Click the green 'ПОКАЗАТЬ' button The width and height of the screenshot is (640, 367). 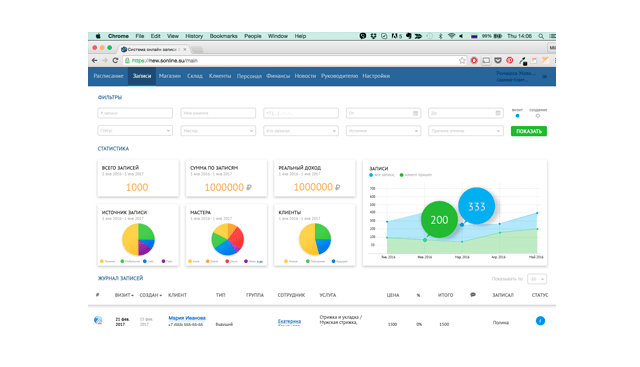pos(529,131)
